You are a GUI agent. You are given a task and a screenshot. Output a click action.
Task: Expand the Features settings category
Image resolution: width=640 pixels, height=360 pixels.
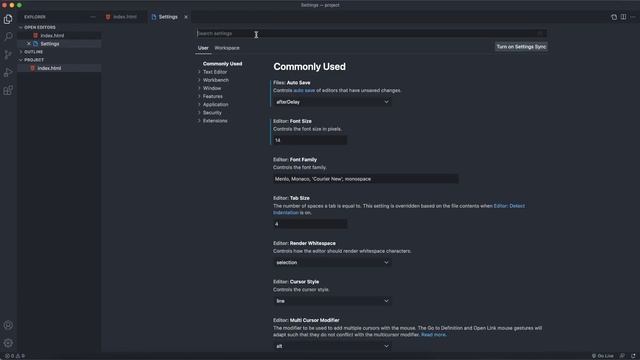point(213,96)
